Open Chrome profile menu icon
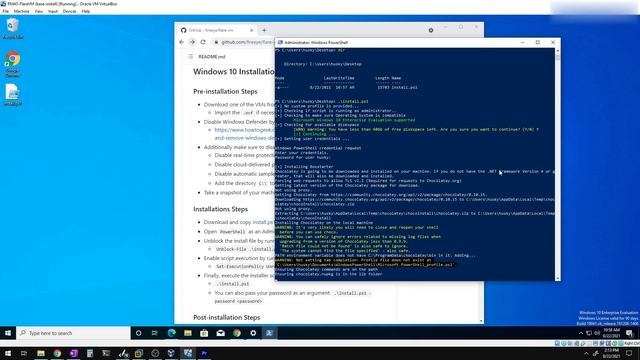 pyautogui.click(x=431, y=30)
